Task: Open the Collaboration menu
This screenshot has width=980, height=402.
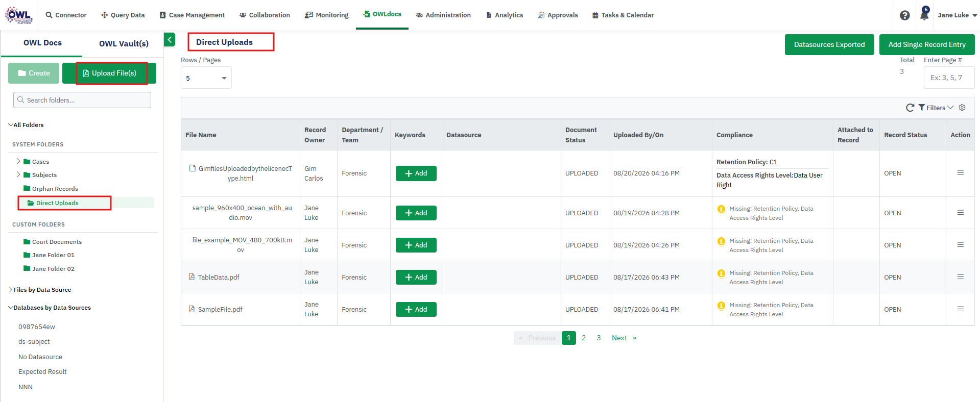Action: coord(265,15)
